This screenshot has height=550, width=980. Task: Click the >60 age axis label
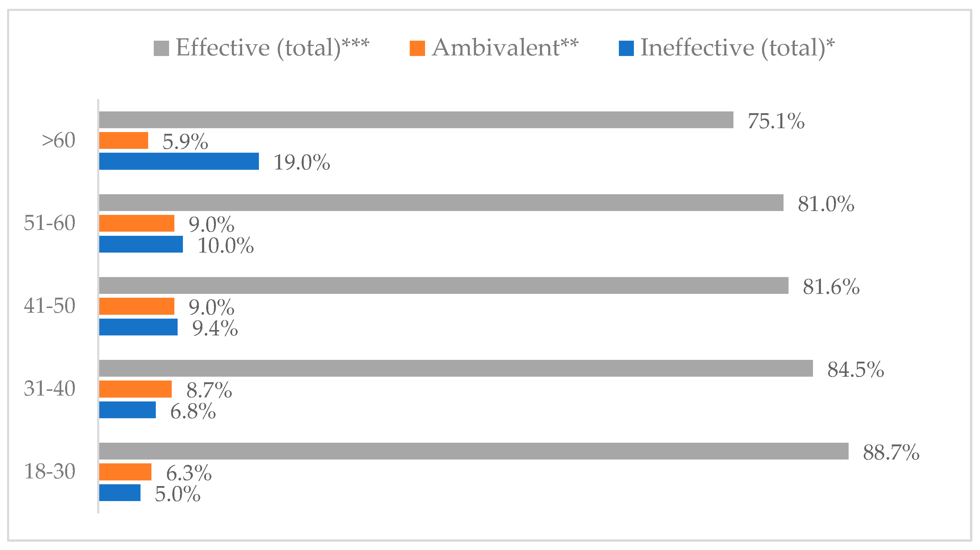pos(59,141)
